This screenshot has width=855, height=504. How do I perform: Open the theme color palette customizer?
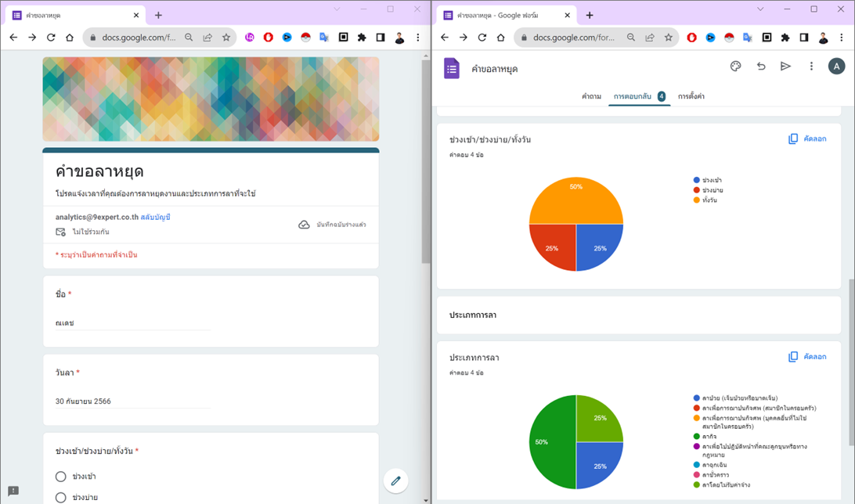[x=735, y=67]
